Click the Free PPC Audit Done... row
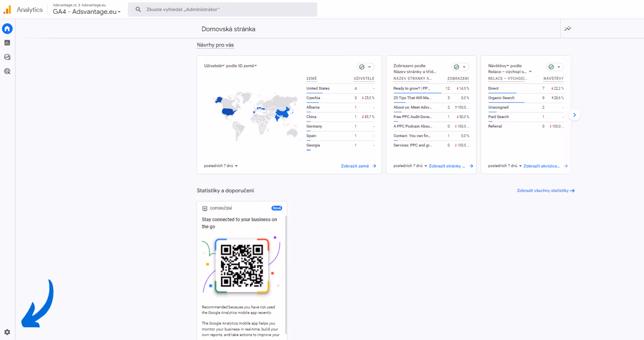 tap(431, 117)
